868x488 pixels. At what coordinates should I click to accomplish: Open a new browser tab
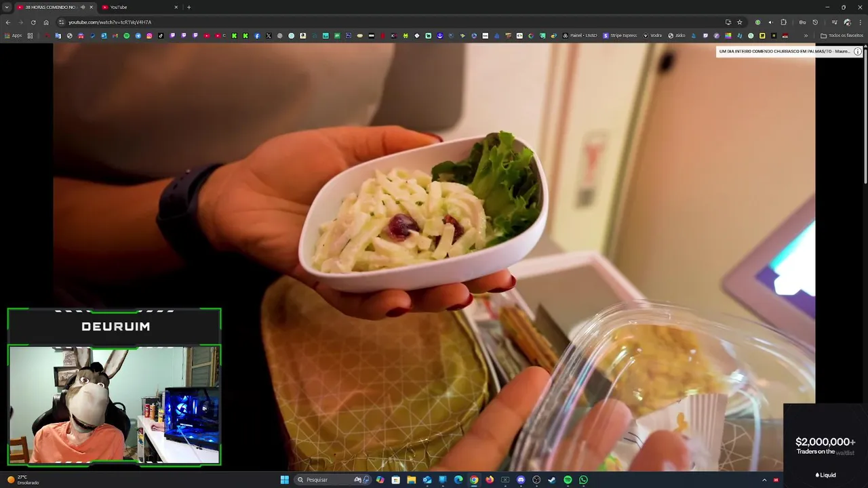[x=189, y=7]
